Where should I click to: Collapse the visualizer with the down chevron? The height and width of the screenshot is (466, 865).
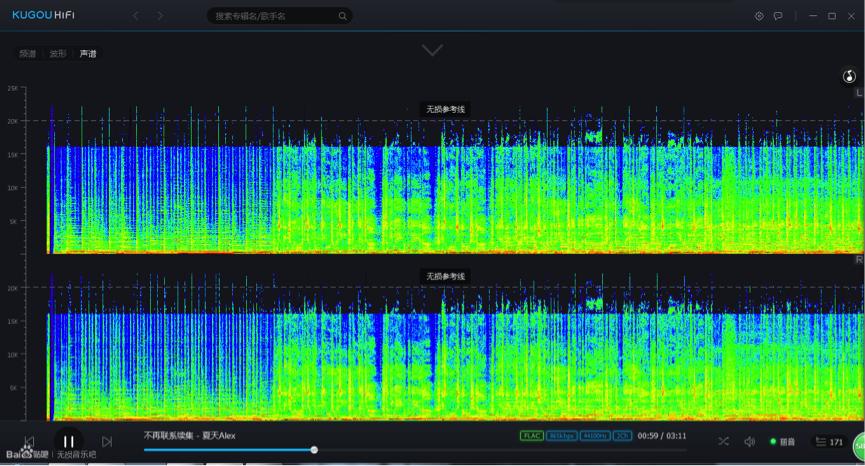coord(432,50)
